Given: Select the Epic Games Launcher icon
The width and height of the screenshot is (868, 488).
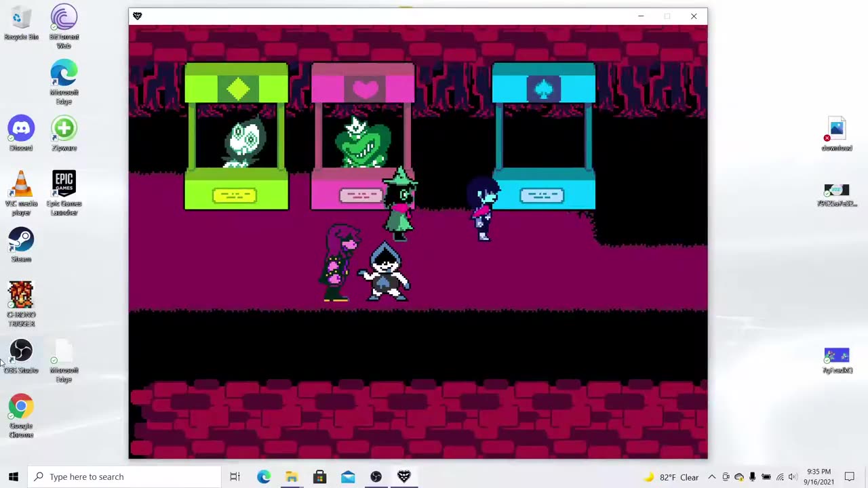Looking at the screenshot, I should (64, 193).
